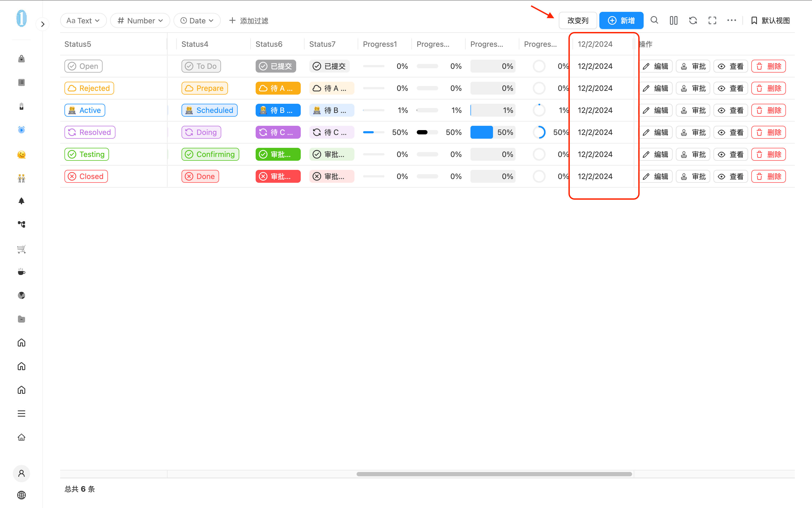Click the horizontal scrollbar at table bottom

(x=494, y=474)
